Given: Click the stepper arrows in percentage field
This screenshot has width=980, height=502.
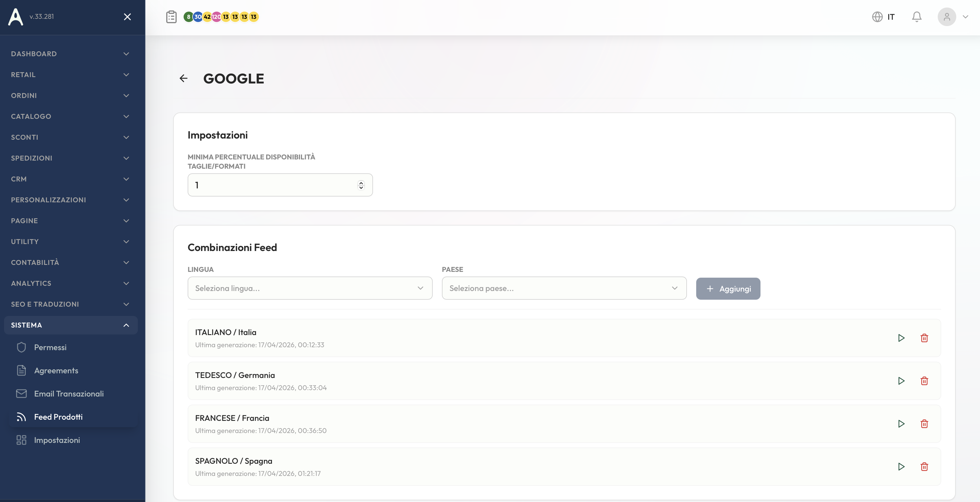Looking at the screenshot, I should (361, 185).
